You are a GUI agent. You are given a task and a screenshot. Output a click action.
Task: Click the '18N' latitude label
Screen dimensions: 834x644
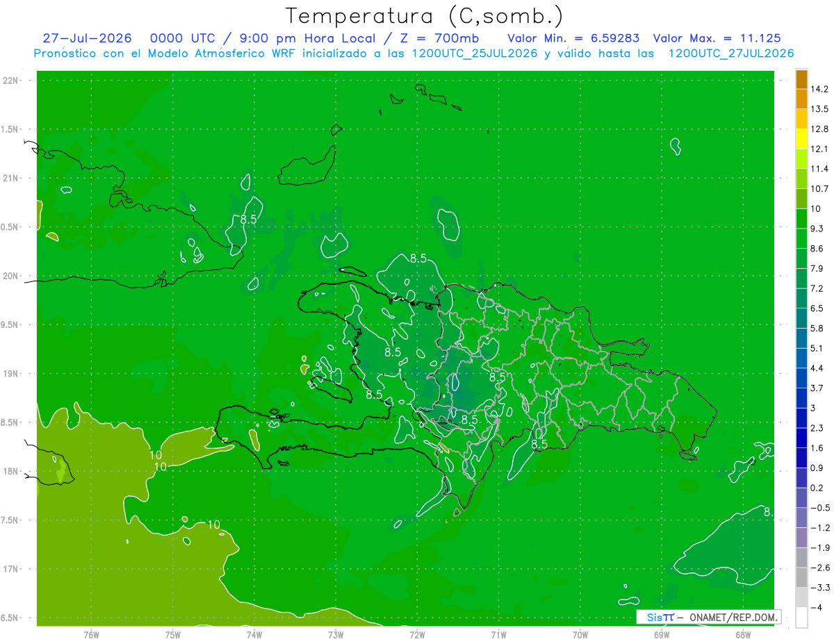[10, 471]
